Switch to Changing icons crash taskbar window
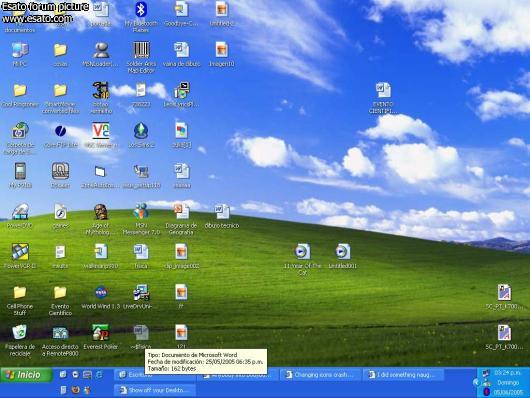 pos(320,375)
